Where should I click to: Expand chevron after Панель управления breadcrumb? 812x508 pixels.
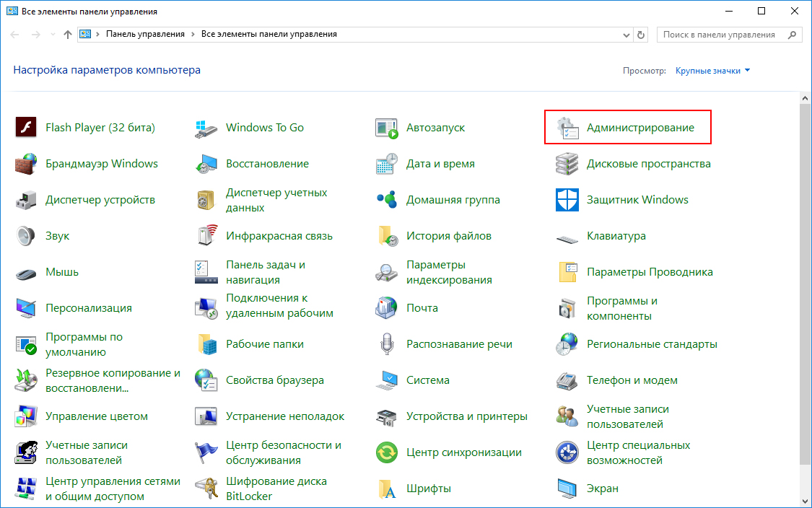(x=193, y=34)
